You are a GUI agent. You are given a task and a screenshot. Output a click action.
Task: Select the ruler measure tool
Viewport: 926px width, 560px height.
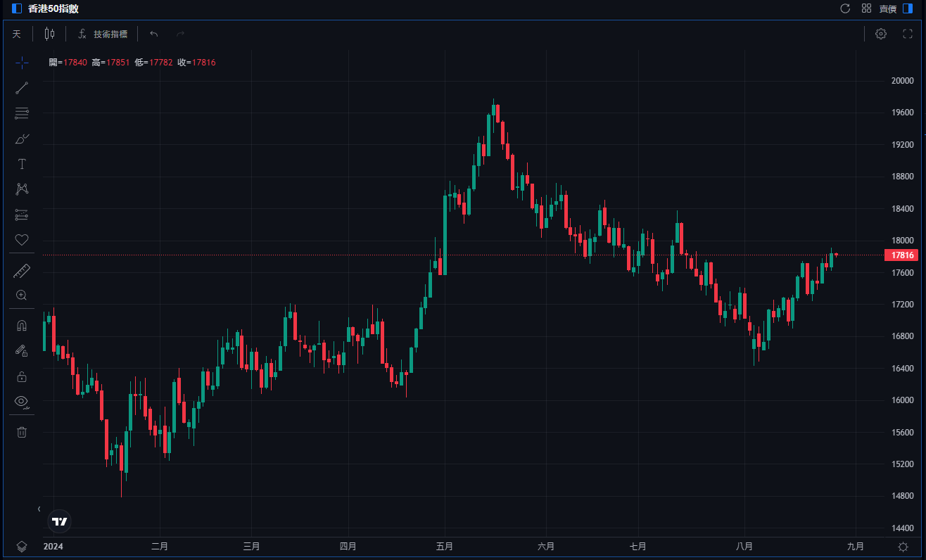[22, 270]
